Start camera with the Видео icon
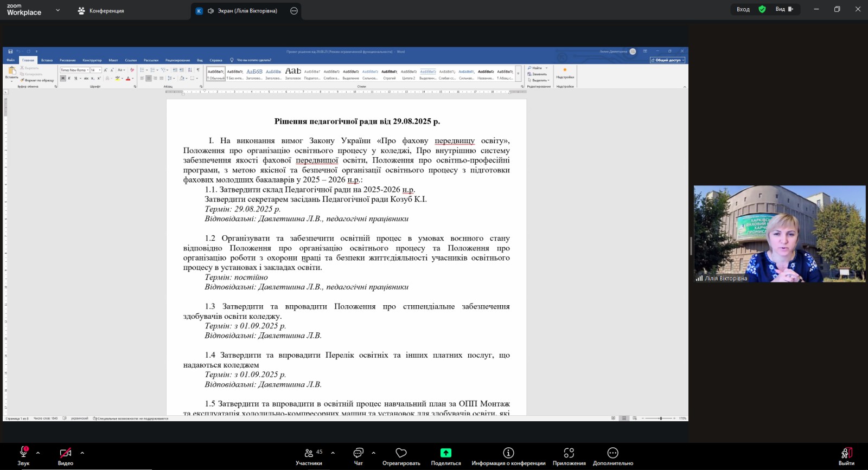Screen dimensions: 868x470 coord(66,453)
